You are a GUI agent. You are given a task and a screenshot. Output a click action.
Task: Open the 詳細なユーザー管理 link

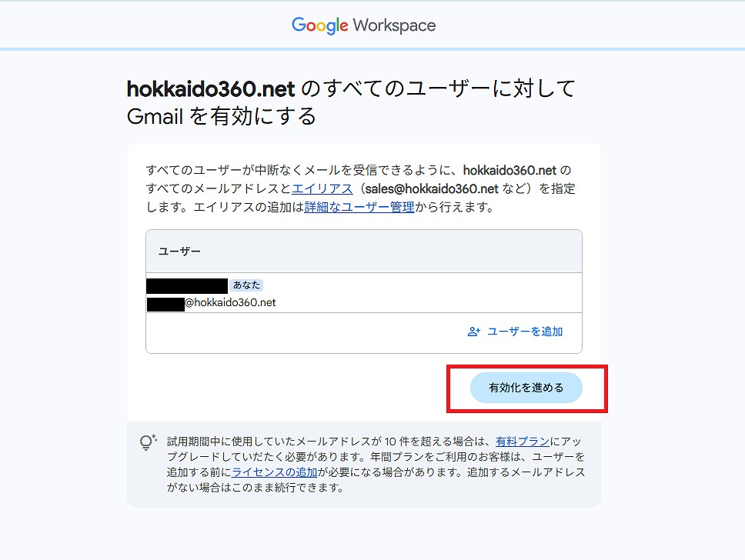coord(359,207)
